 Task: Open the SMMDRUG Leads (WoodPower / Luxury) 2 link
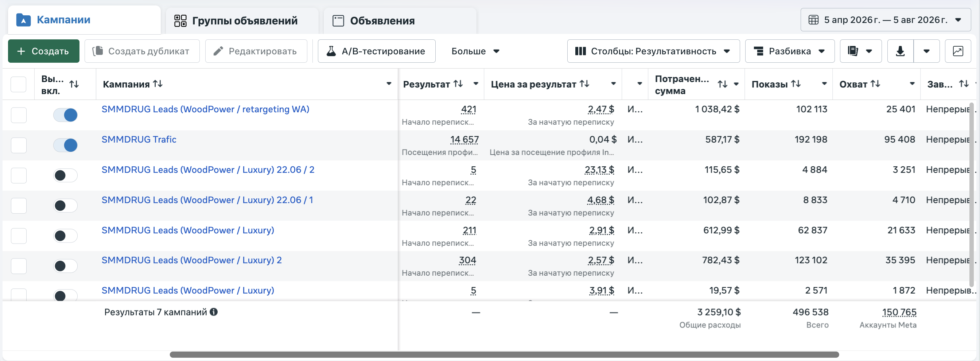[x=191, y=260]
